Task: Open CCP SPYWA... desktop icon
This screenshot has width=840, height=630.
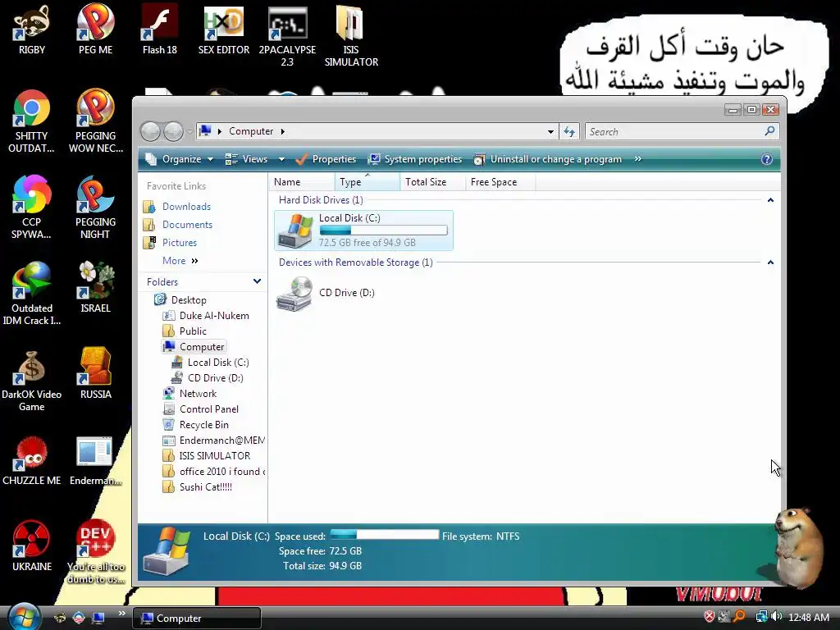Action: tap(32, 208)
